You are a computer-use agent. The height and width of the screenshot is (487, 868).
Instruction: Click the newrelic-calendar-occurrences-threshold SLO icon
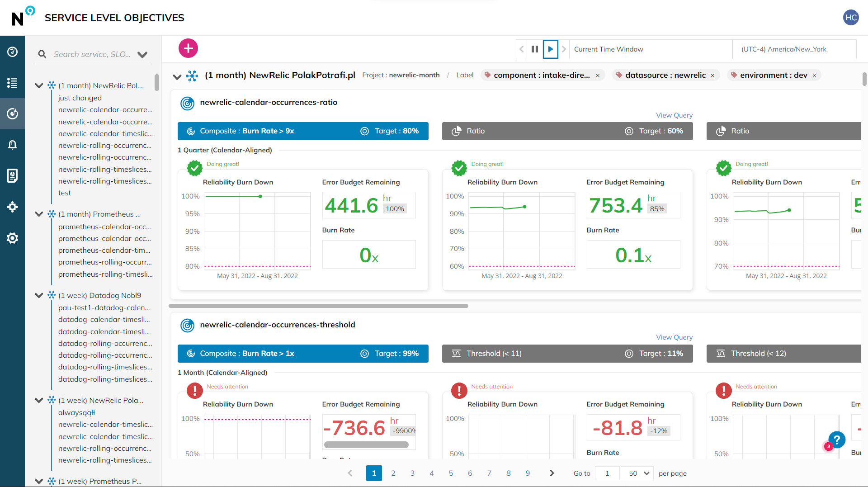click(187, 325)
